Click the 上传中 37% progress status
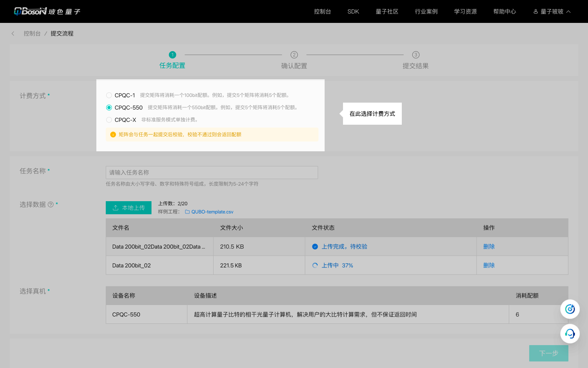This screenshot has height=368, width=588. point(337,265)
